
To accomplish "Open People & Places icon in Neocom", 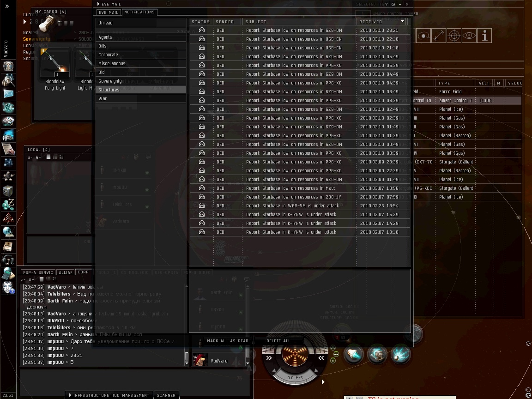I will click(x=8, y=80).
